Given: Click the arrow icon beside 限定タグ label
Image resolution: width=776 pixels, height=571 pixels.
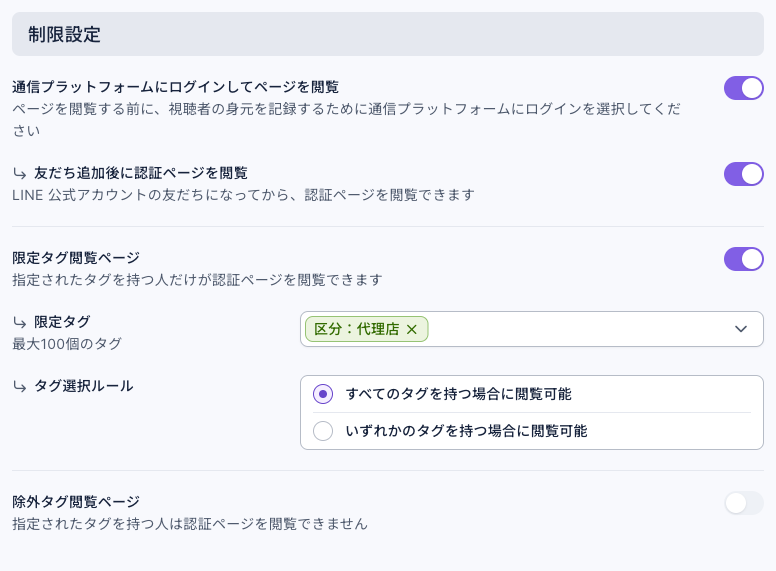Looking at the screenshot, I should [20, 323].
